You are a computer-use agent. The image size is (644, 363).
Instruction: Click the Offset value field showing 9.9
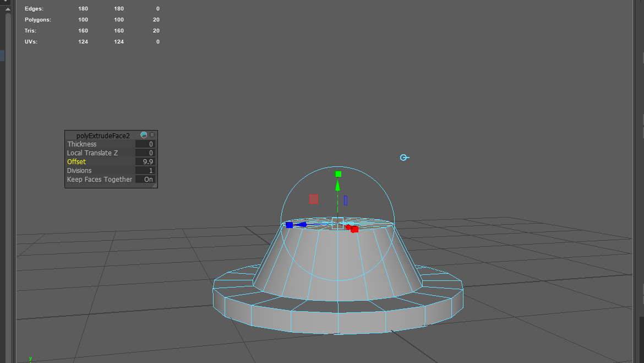[x=145, y=162]
